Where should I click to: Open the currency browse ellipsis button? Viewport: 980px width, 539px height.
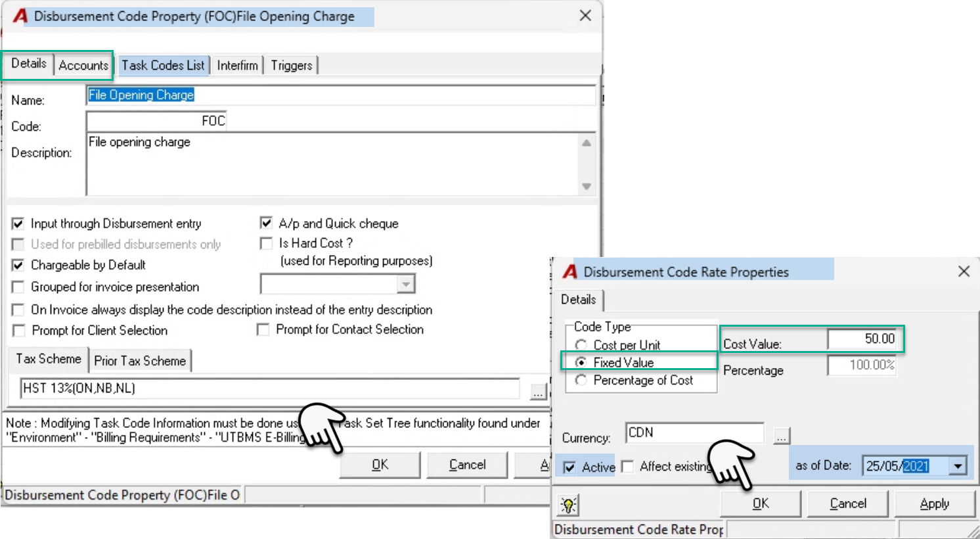pyautogui.click(x=781, y=436)
